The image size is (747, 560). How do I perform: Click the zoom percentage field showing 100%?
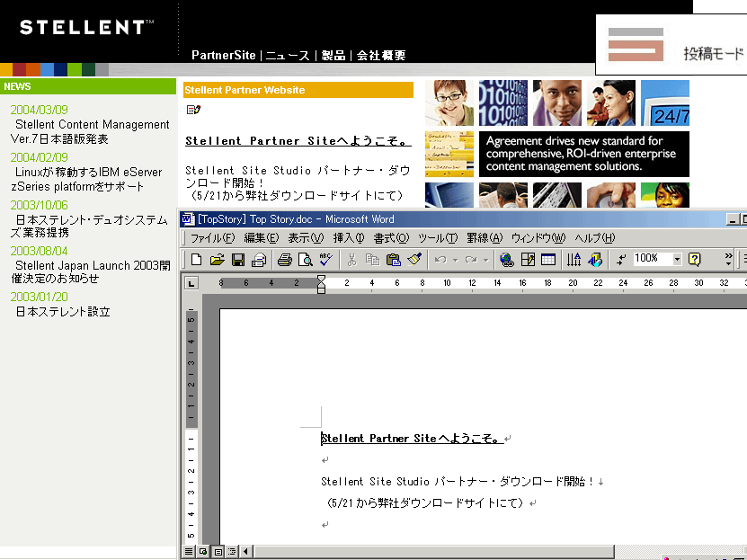653,259
